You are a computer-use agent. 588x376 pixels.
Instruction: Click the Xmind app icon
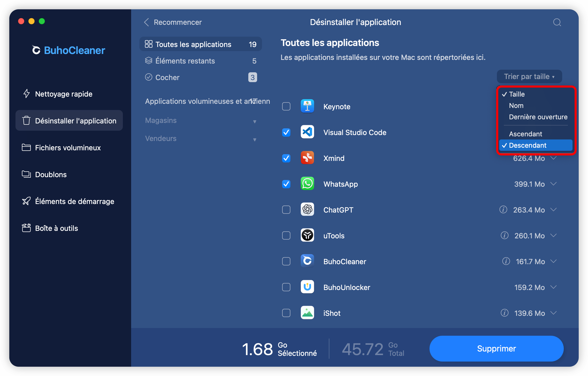coord(307,158)
